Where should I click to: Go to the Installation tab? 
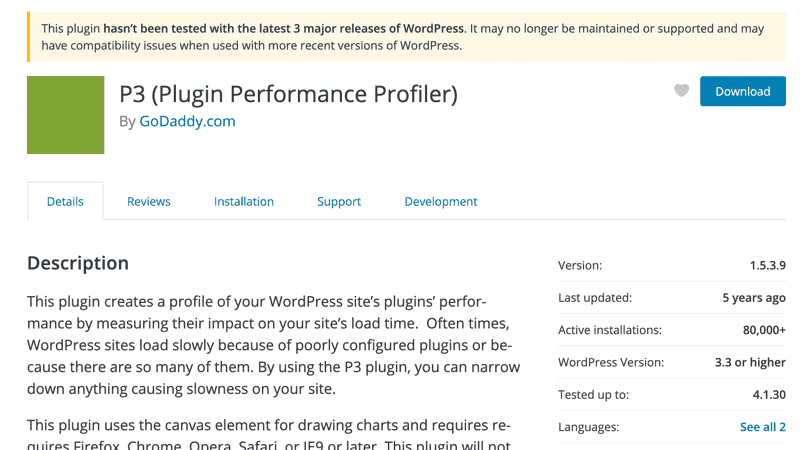click(x=244, y=202)
